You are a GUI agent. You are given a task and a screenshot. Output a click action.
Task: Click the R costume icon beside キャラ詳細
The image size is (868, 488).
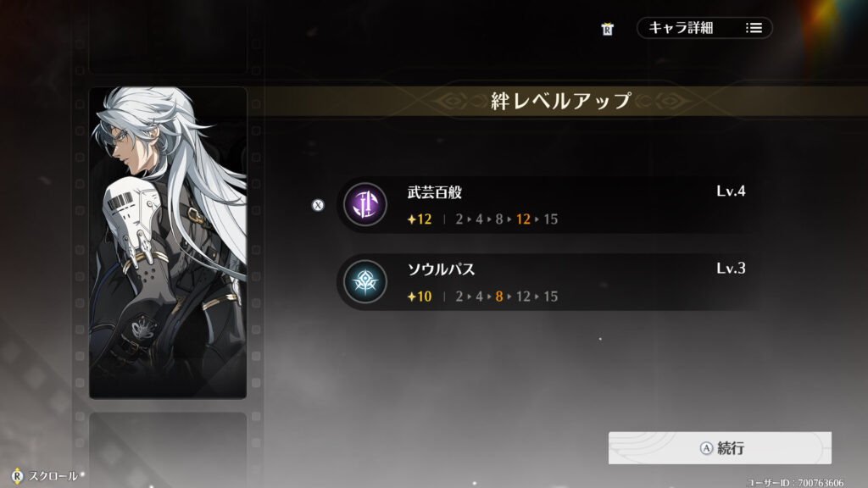click(x=607, y=29)
